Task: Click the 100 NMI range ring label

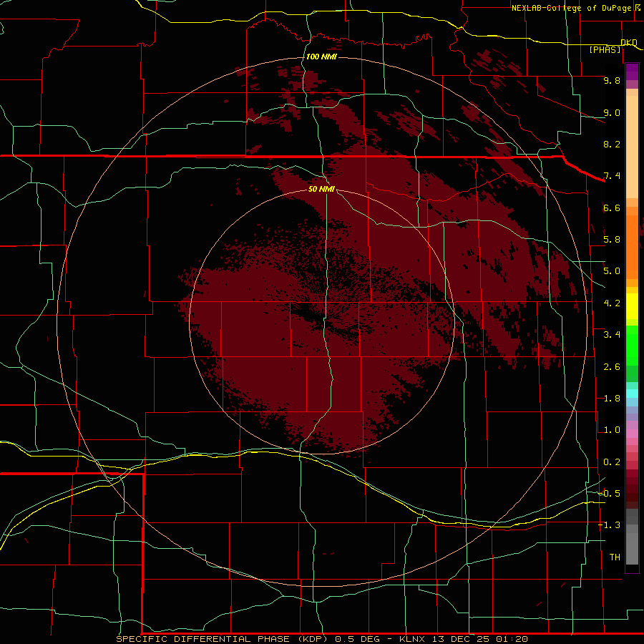Action: point(321,57)
